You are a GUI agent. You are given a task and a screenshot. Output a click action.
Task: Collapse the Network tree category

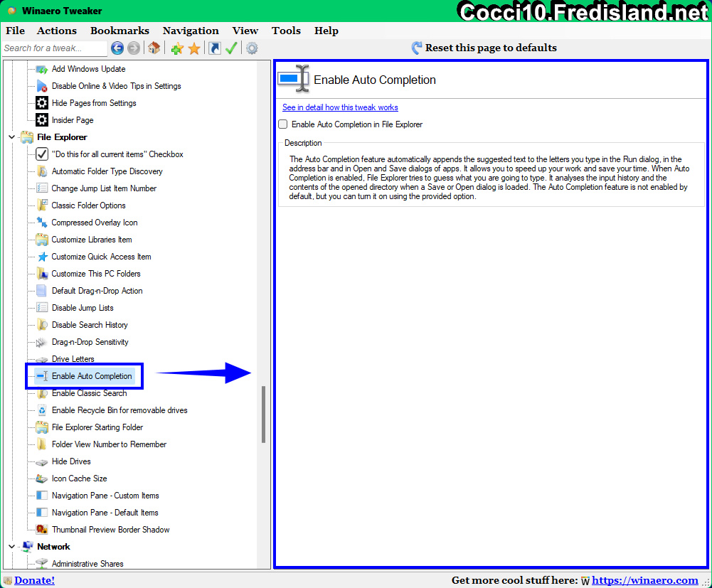click(12, 547)
